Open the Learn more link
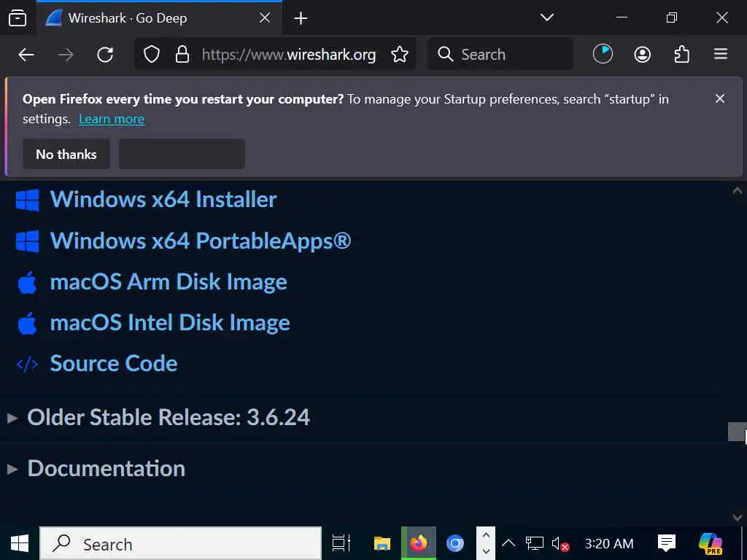This screenshot has height=560, width=747. click(112, 119)
